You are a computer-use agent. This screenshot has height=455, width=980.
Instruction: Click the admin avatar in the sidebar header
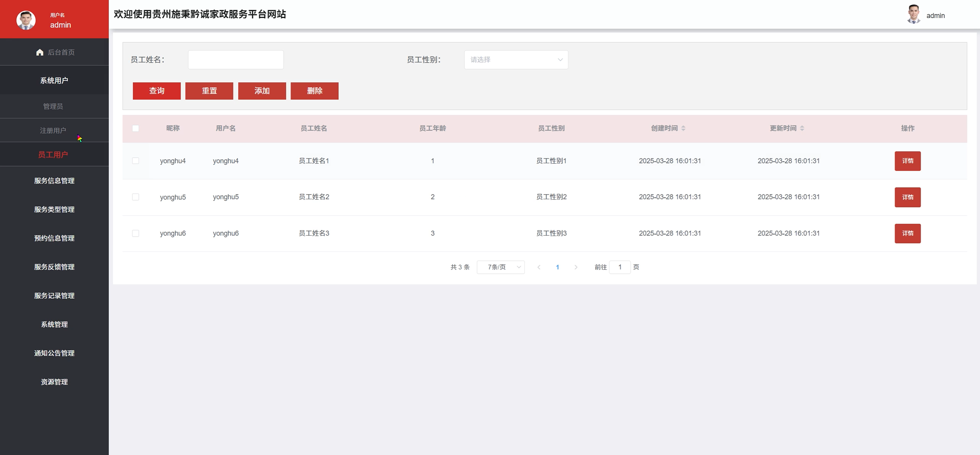coord(26,20)
